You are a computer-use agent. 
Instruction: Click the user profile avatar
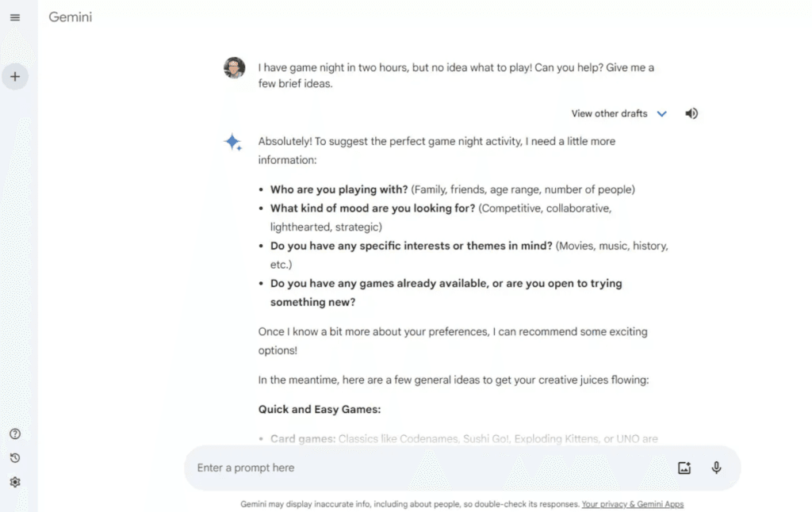point(234,68)
